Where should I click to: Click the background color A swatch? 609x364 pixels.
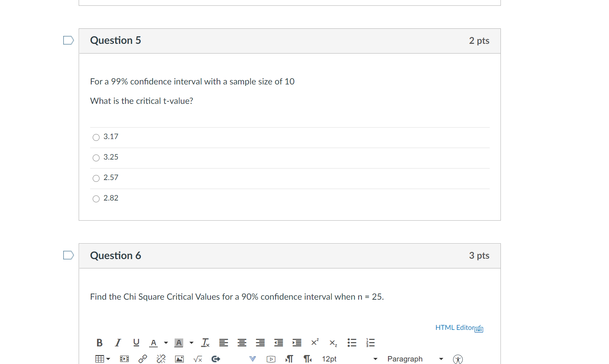(x=179, y=343)
